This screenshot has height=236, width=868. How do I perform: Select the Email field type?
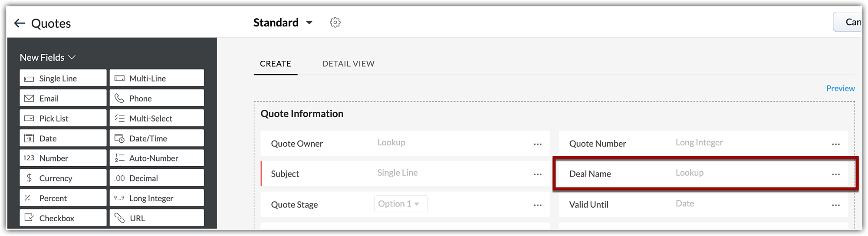[63, 98]
